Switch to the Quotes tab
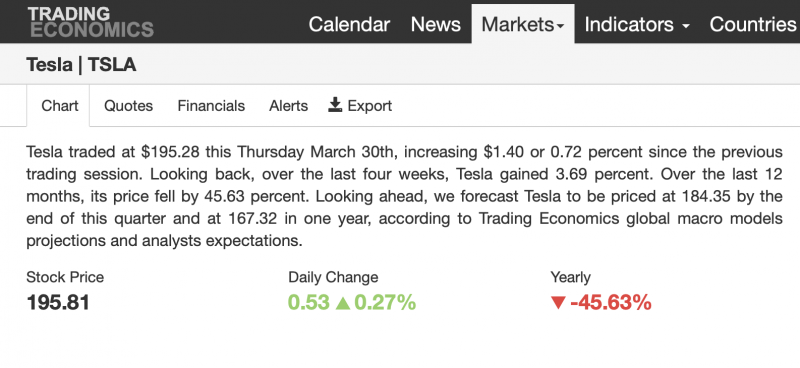 [128, 106]
